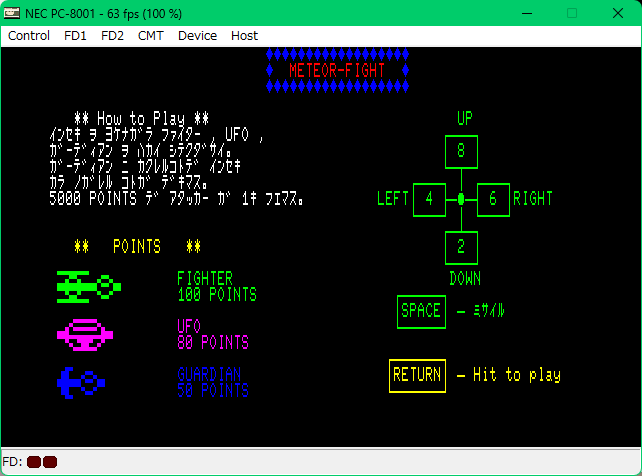Image resolution: width=642 pixels, height=476 pixels.
Task: Click the '50 POINTS' blue text
Action: pyautogui.click(x=213, y=390)
